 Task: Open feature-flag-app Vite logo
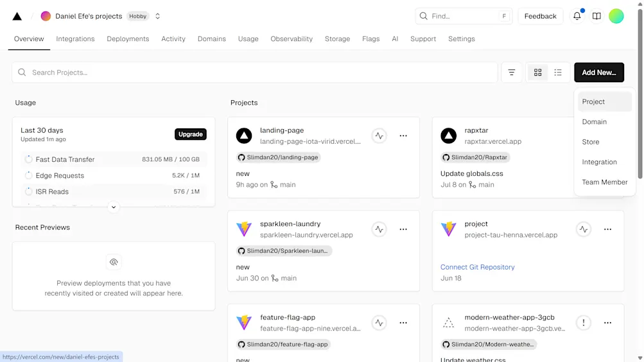click(244, 323)
